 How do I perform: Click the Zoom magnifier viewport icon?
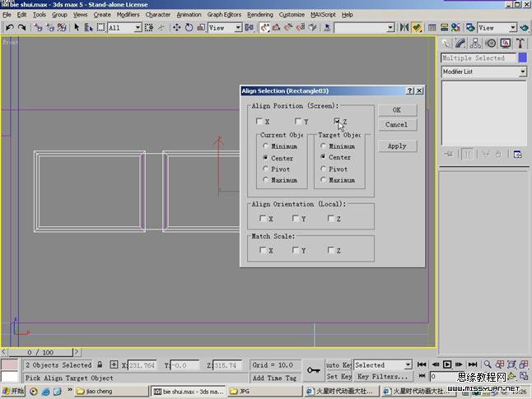(488, 364)
